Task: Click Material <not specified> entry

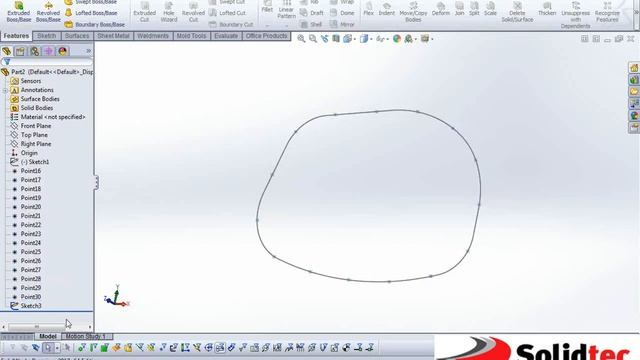Action: [53, 117]
